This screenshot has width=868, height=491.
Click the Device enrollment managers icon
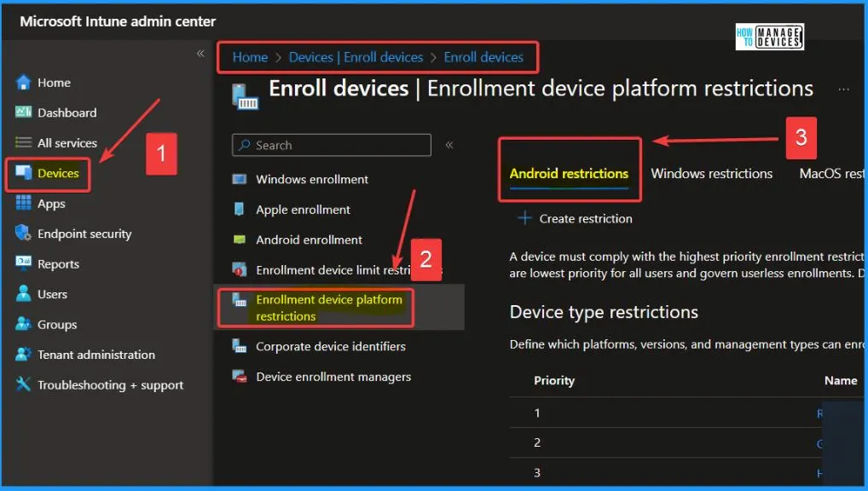(x=239, y=377)
